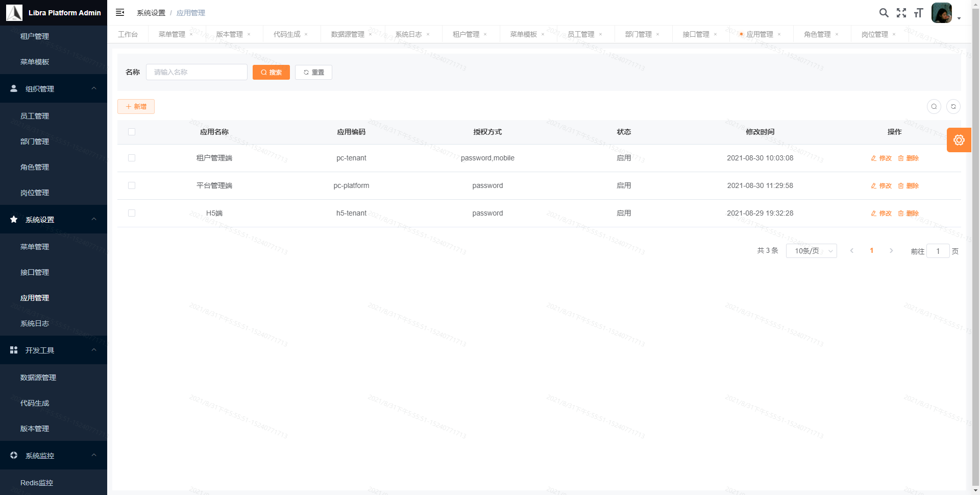This screenshot has height=495, width=980.
Task: Go to previous page arrow
Action: 852,251
